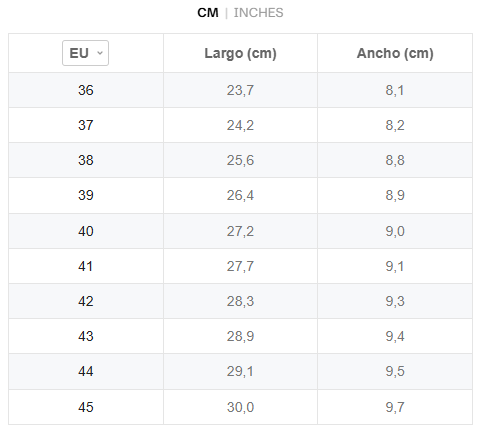Screen dimensions: 482x432
Task: Select size 41 in the table
Action: 86,266
